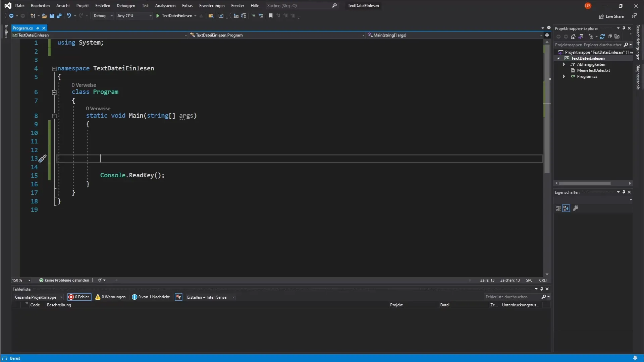644x362 pixels.
Task: Comment out the selected lines via the toolbar icon
Action: [253, 16]
